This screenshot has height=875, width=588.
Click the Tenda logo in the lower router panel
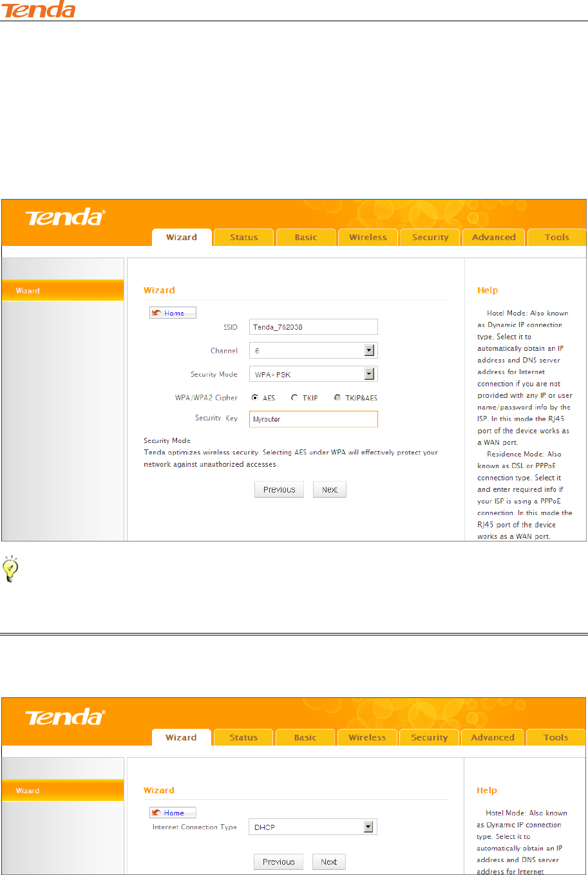point(65,717)
